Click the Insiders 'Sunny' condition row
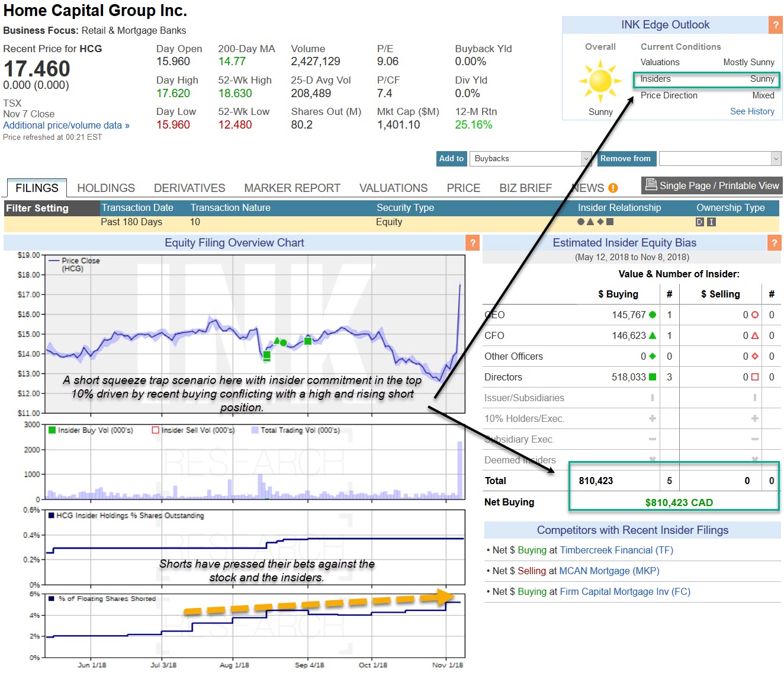Image resolution: width=784 pixels, height=685 pixels. coord(707,79)
